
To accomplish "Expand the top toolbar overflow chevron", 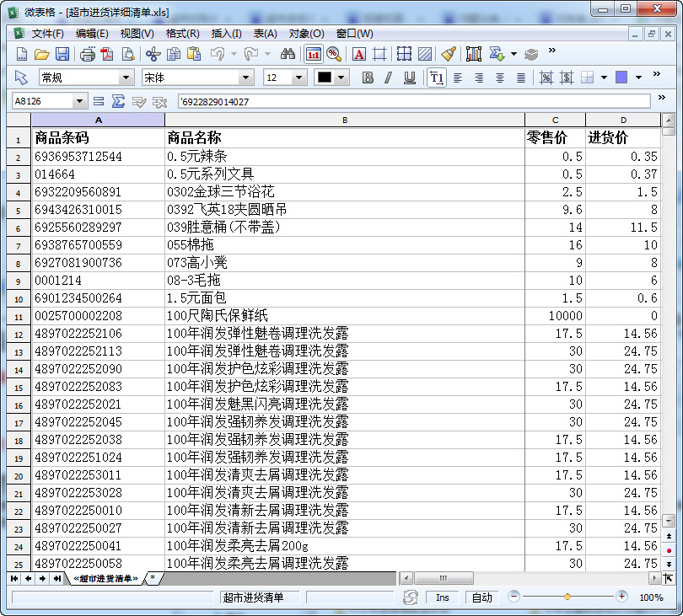I will [x=552, y=51].
